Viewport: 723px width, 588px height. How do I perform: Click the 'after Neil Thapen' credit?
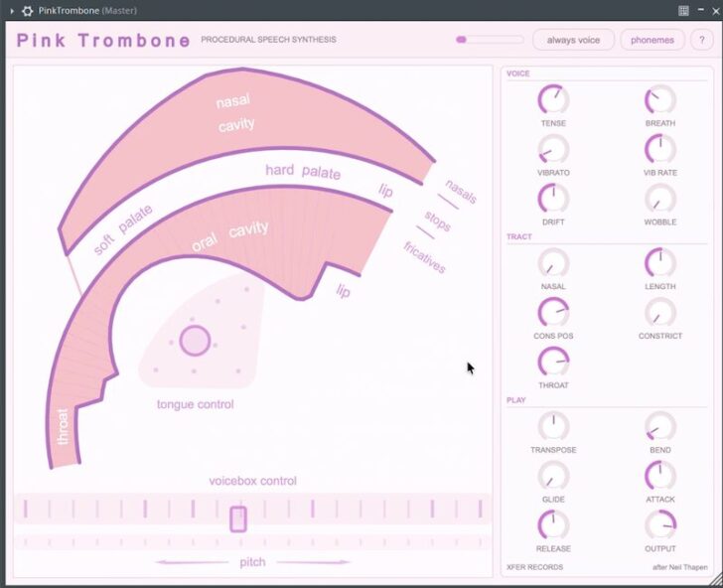pyautogui.click(x=679, y=567)
